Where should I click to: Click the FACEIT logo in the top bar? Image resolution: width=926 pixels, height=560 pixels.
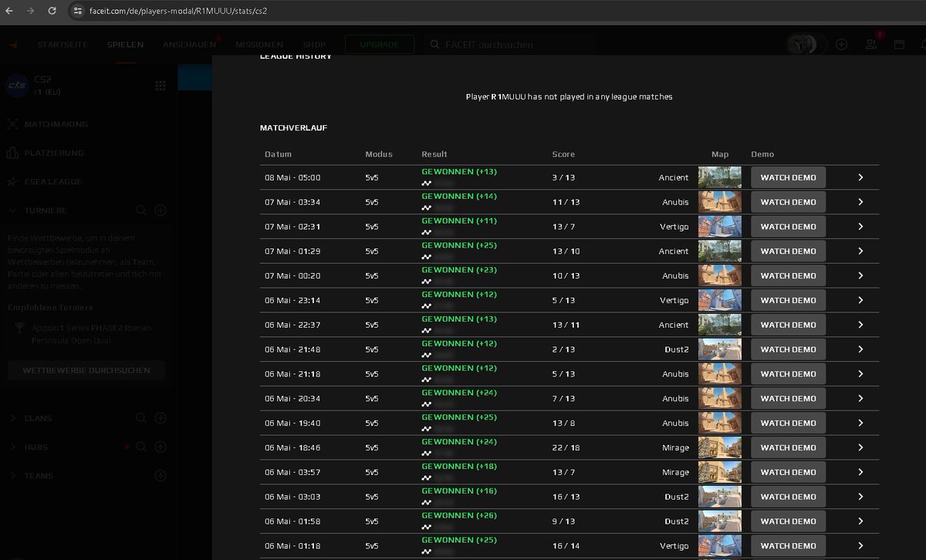click(x=12, y=44)
